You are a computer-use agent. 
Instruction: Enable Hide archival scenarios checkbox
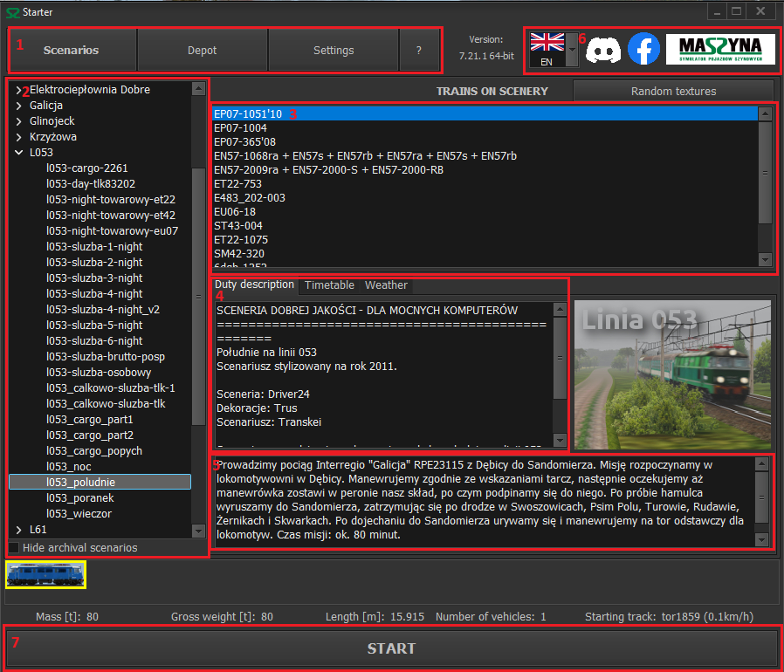[13, 547]
